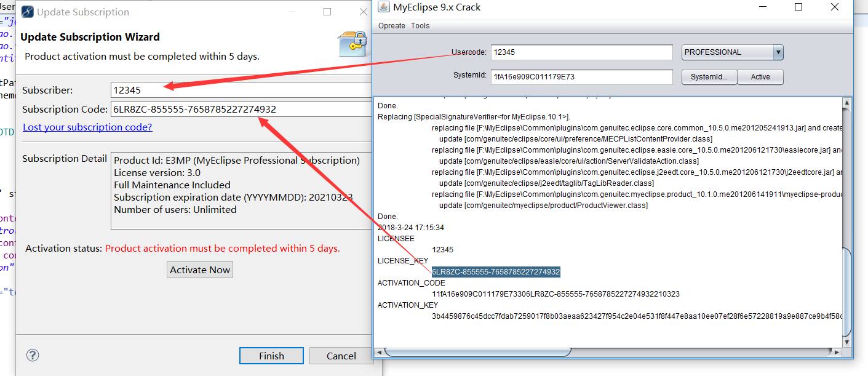Click the red activation status message
The image size is (868, 376).
[x=223, y=249]
